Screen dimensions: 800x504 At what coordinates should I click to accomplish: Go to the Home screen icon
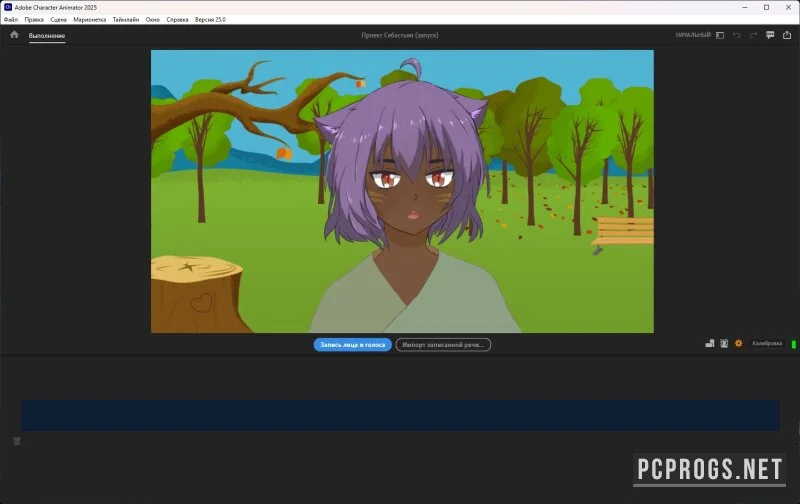(x=14, y=35)
